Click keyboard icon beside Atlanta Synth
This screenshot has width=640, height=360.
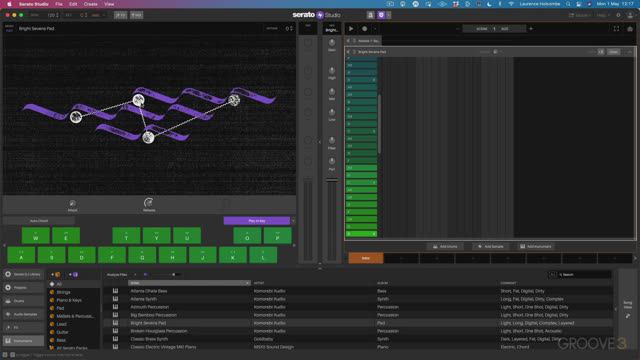pos(116,299)
